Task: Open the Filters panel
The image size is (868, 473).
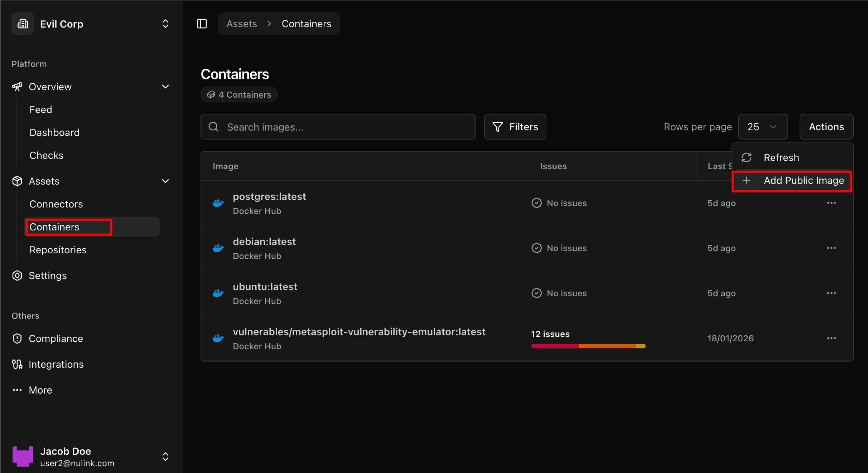Action: pyautogui.click(x=515, y=127)
